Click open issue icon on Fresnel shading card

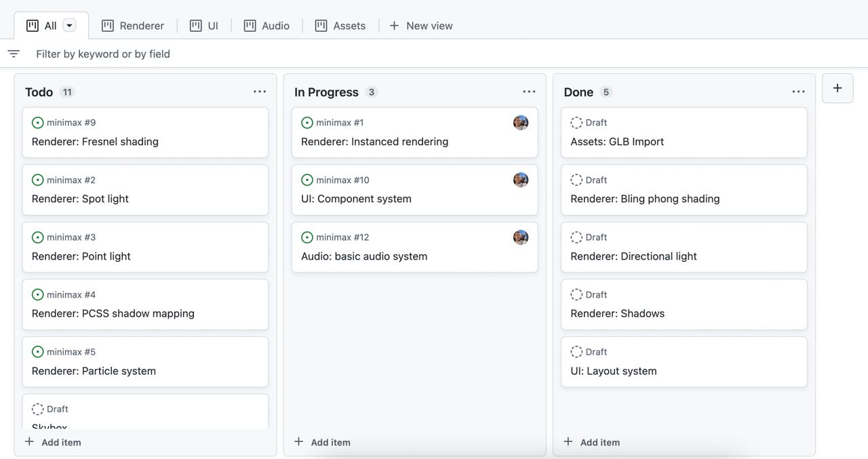(38, 123)
